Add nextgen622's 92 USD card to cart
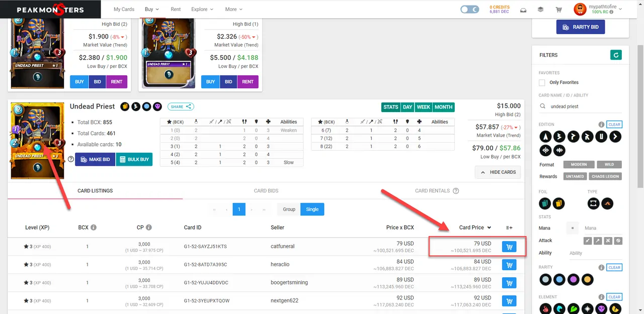Screen dimensions: 644x314 click(x=509, y=301)
